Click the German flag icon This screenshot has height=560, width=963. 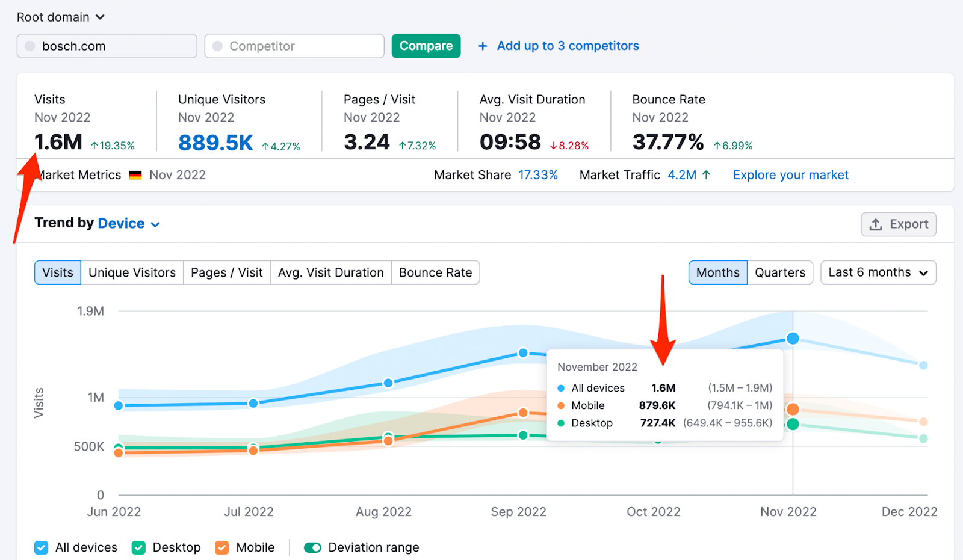pos(135,175)
